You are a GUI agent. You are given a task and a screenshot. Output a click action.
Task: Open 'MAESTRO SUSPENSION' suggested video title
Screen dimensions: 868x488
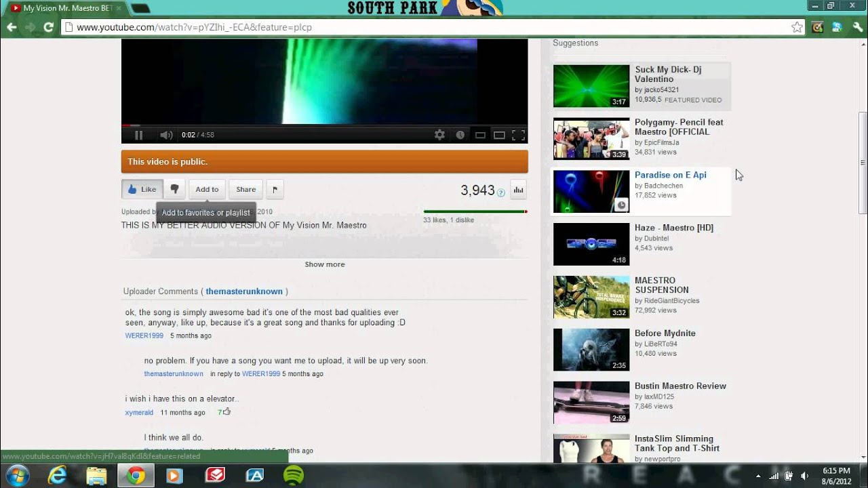662,285
